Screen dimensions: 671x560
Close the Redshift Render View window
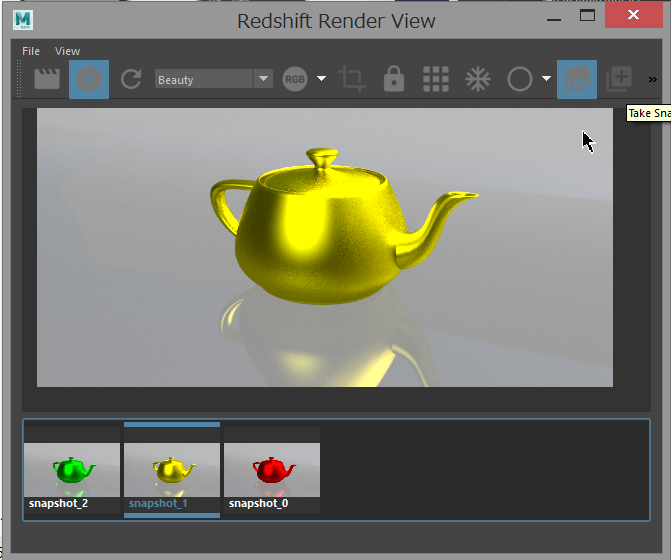coord(633,15)
